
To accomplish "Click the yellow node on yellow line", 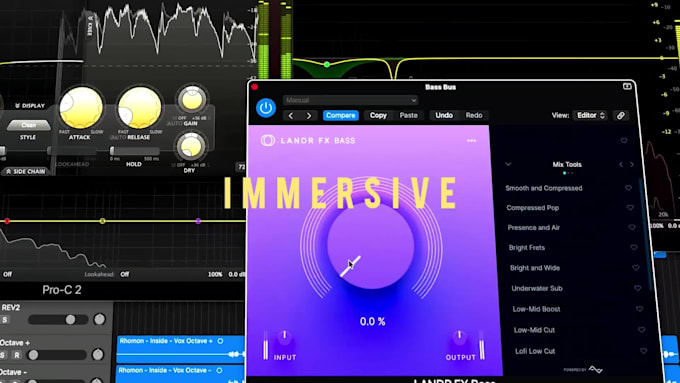I will tap(102, 221).
